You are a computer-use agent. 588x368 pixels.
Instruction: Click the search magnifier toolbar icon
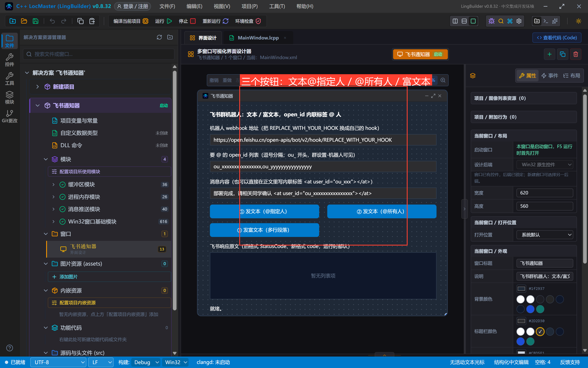(501, 21)
